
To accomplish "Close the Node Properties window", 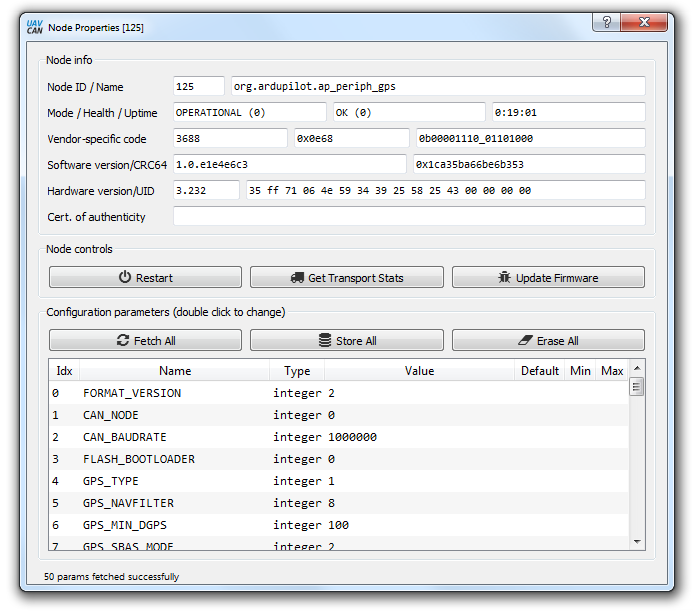I will point(646,23).
